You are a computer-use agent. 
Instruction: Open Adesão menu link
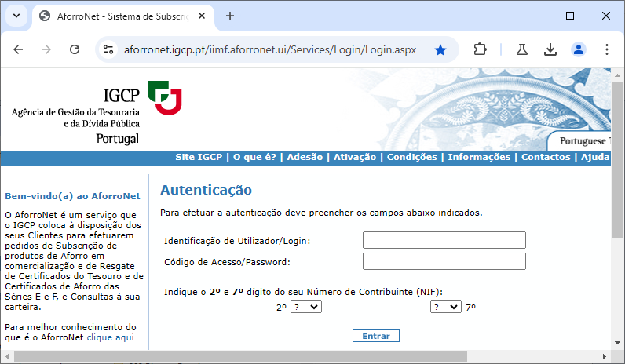coord(305,157)
